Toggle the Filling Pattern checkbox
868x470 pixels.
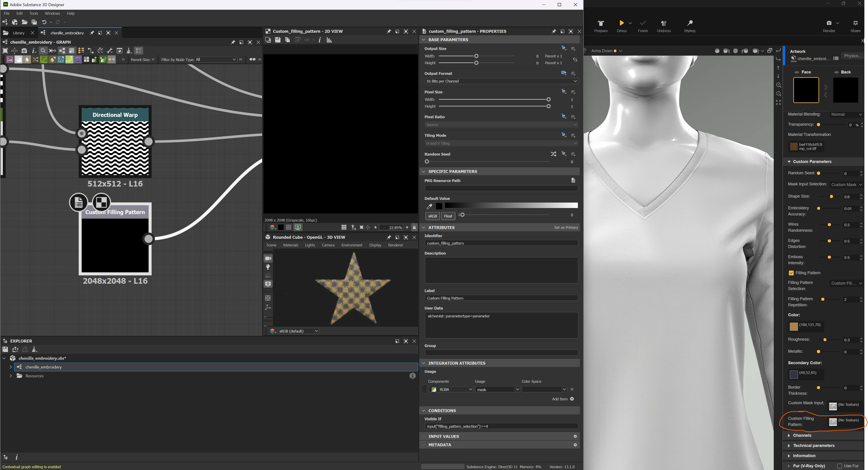pos(791,273)
